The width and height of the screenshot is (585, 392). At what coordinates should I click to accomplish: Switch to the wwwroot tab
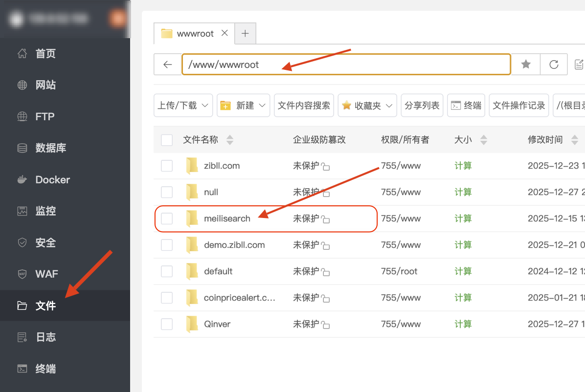[x=196, y=33]
